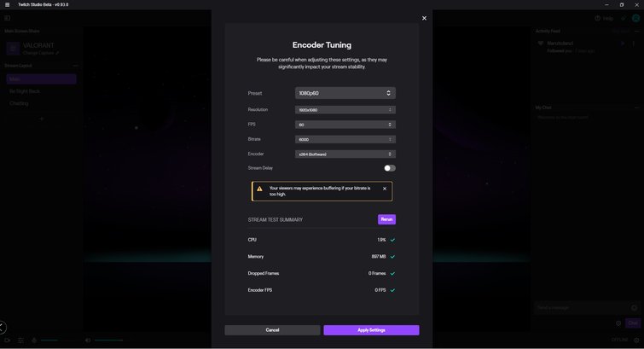Click the Help icon in header
644x349 pixels.
[x=598, y=18]
